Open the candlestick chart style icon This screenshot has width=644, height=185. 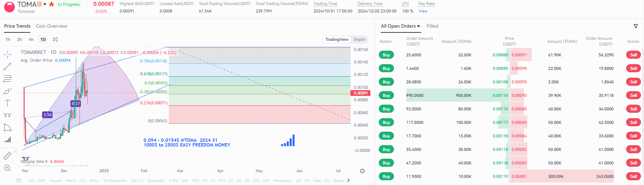[55, 39]
